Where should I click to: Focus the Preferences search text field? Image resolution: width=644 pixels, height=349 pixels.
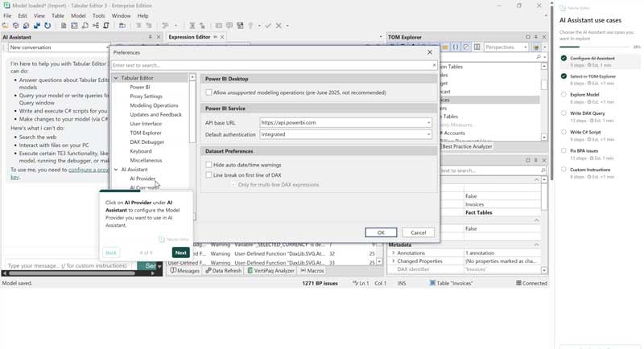[271, 65]
